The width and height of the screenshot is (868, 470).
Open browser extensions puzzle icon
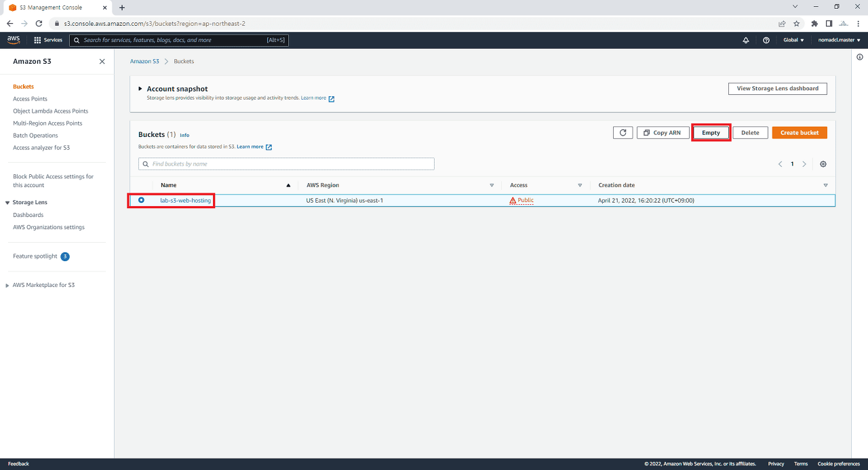click(814, 23)
